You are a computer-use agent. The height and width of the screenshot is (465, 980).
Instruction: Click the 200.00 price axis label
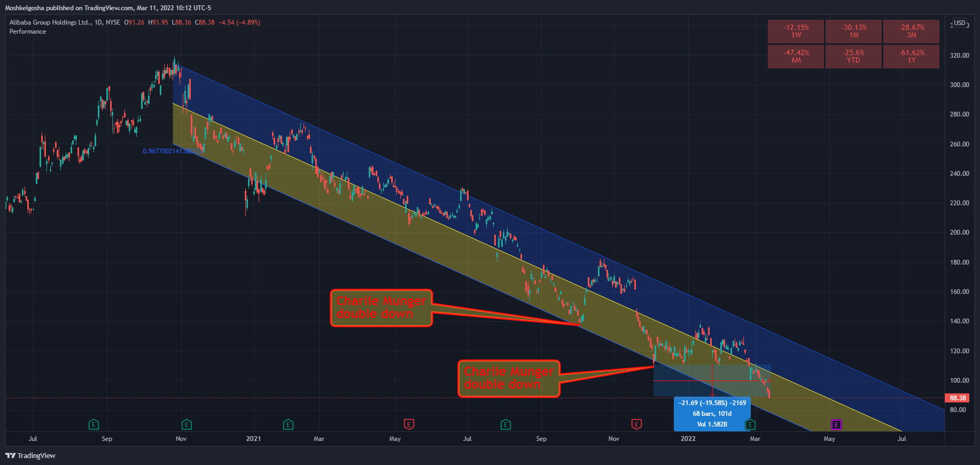tap(959, 232)
